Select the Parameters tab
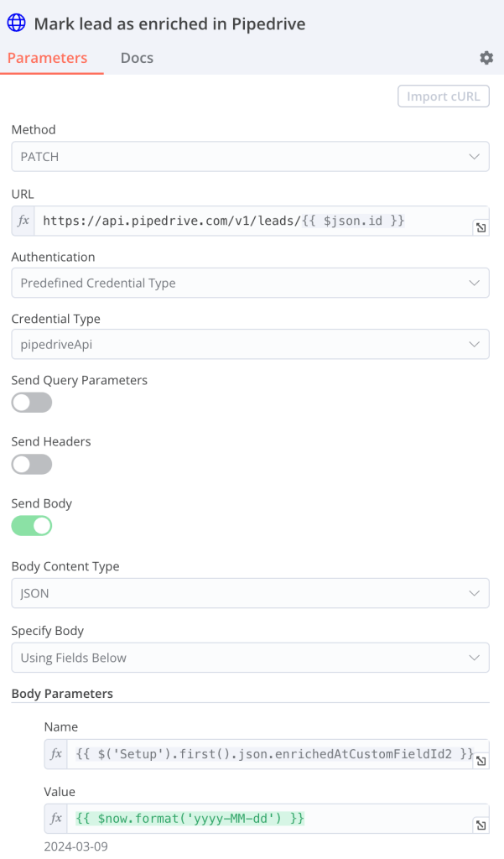504x859 pixels. tap(46, 58)
